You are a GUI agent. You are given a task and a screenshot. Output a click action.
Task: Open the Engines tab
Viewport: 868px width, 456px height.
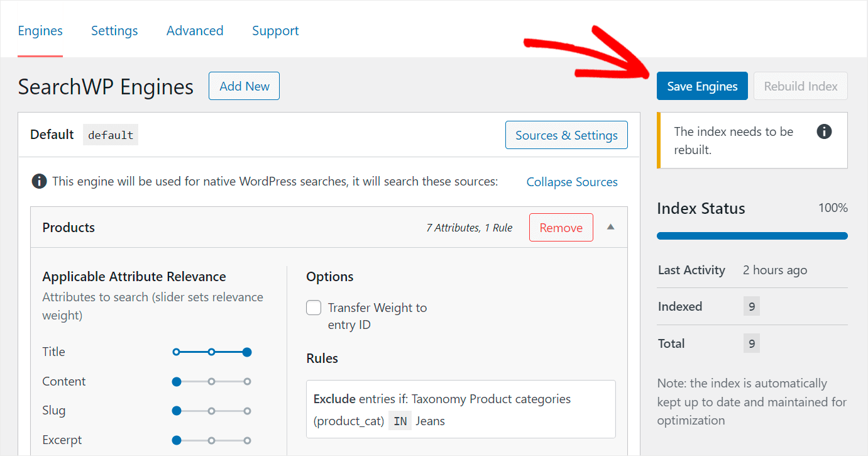pyautogui.click(x=40, y=31)
